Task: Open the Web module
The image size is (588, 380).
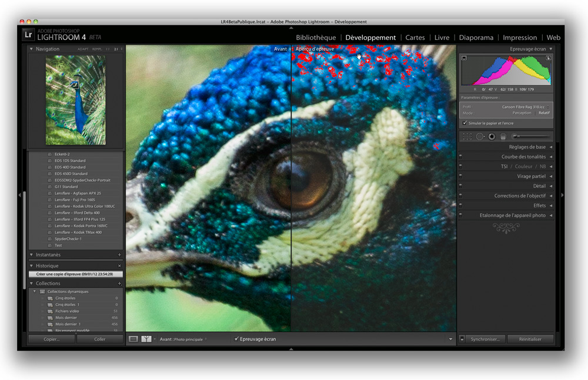Action: (553, 38)
